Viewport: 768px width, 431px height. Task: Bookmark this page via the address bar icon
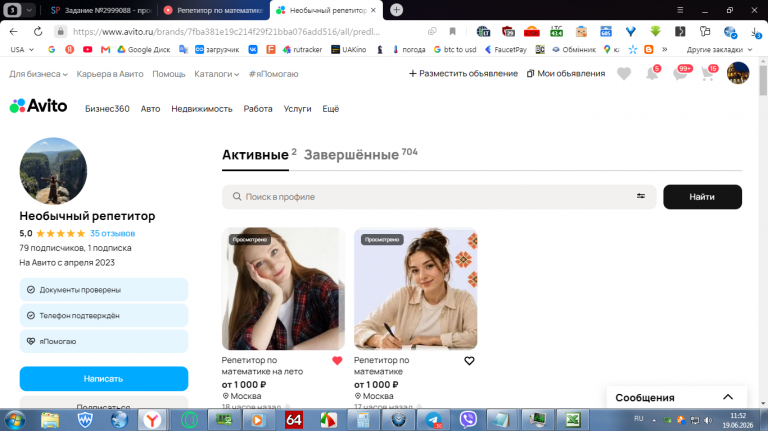coord(453,31)
